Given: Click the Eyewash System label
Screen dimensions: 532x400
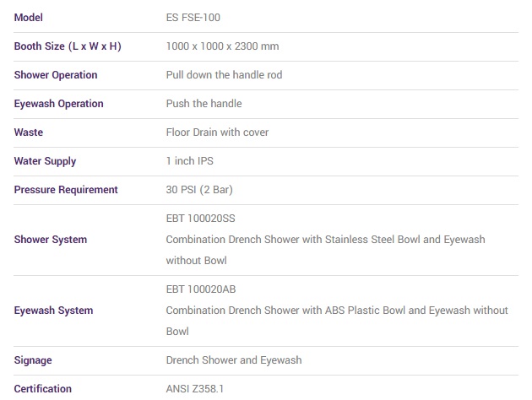Looking at the screenshot, I should 53,311.
